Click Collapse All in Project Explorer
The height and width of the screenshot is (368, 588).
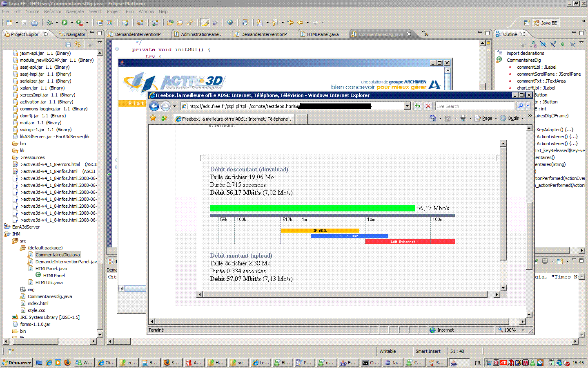68,44
